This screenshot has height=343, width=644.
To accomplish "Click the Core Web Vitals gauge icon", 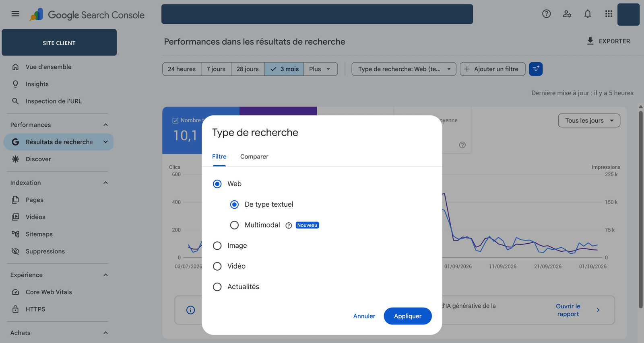I will pyautogui.click(x=15, y=292).
